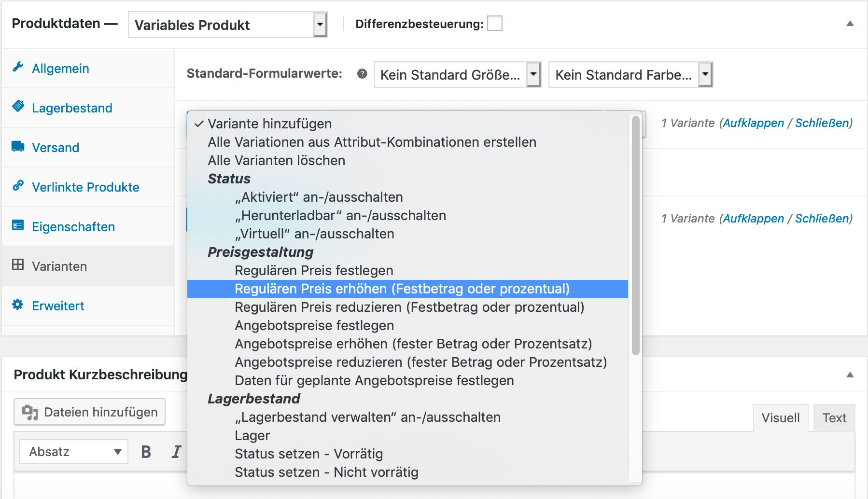Click the Eigenschaften list icon
Screen dimensions: 868x499
[18, 225]
